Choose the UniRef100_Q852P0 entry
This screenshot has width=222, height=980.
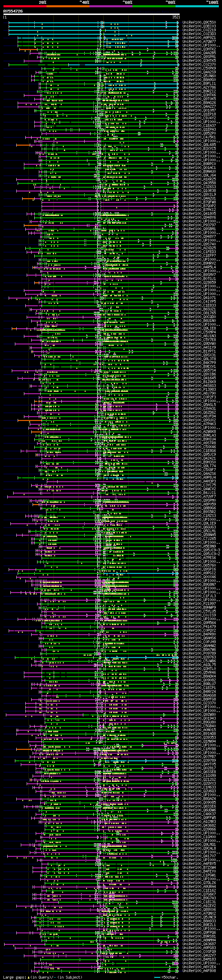(x=199, y=133)
